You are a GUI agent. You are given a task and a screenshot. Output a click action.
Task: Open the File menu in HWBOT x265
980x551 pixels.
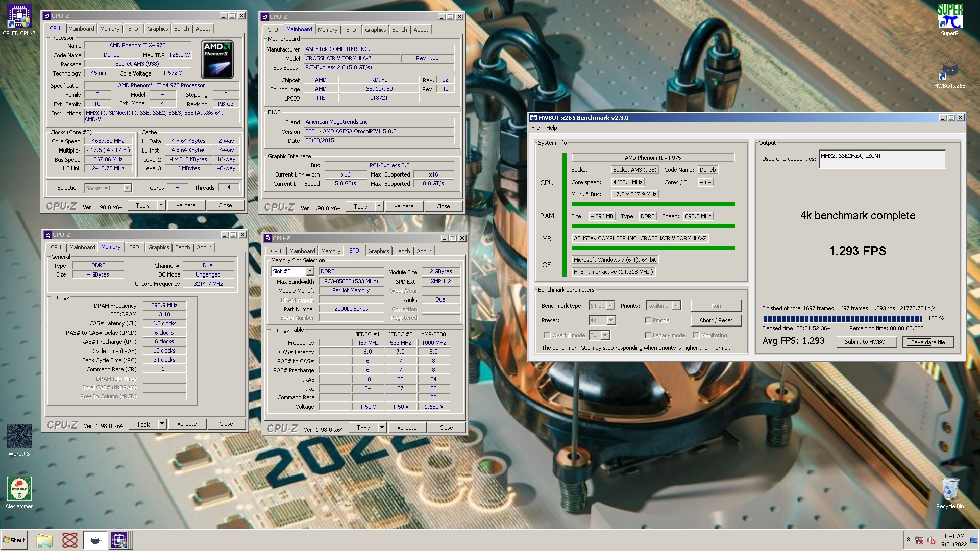[x=535, y=128]
